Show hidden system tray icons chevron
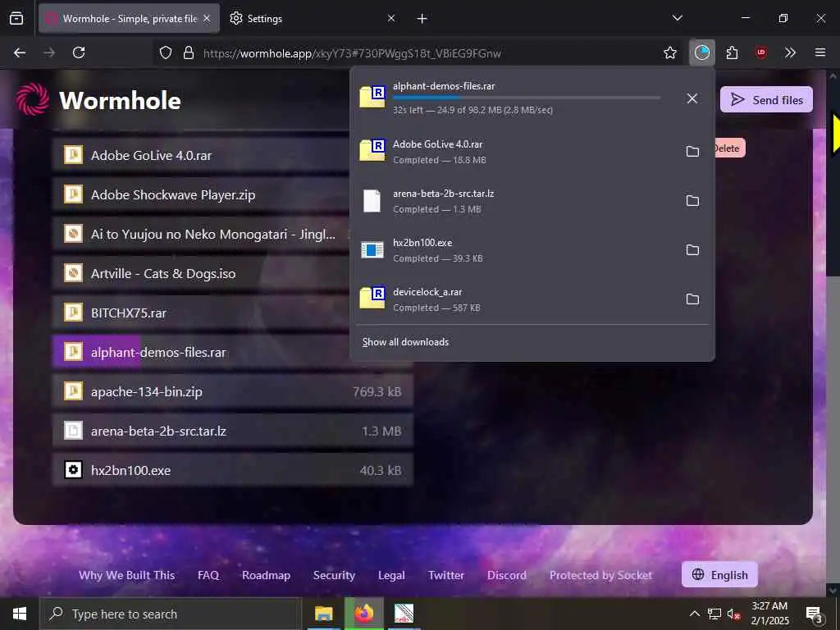Image resolution: width=840 pixels, height=630 pixels. 694,614
